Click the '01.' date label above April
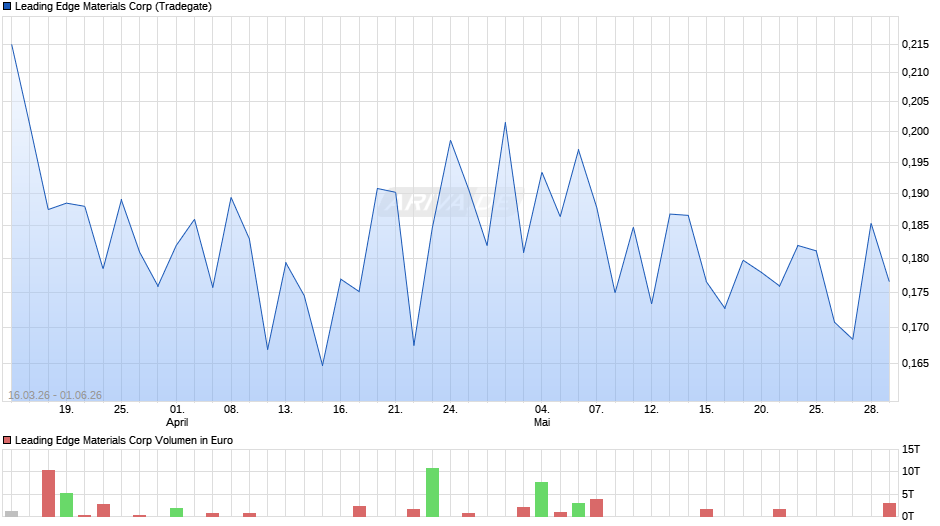Screen dimensions: 940x526 pyautogui.click(x=177, y=410)
